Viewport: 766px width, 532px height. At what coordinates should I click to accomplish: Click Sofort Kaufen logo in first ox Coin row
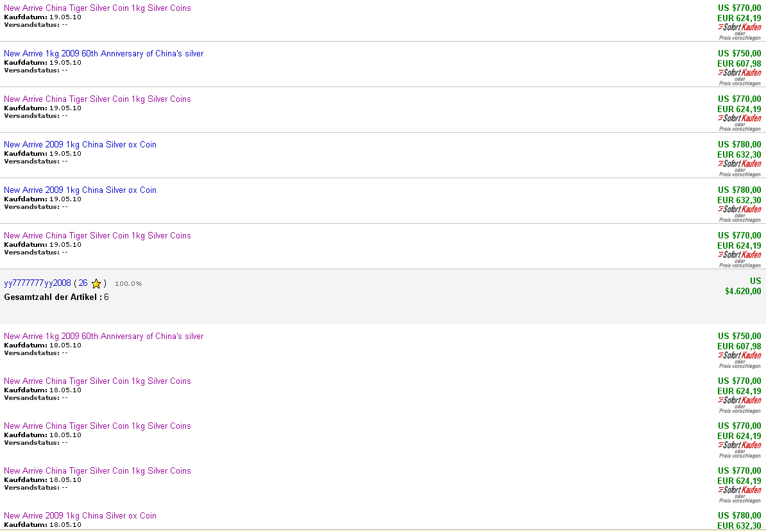(x=740, y=163)
